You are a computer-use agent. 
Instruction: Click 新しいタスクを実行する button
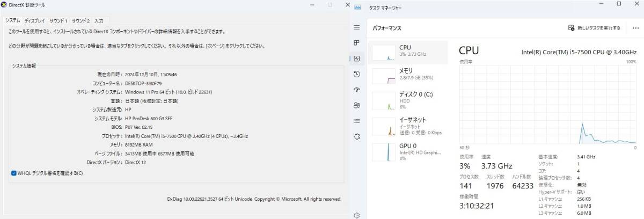tap(595, 28)
